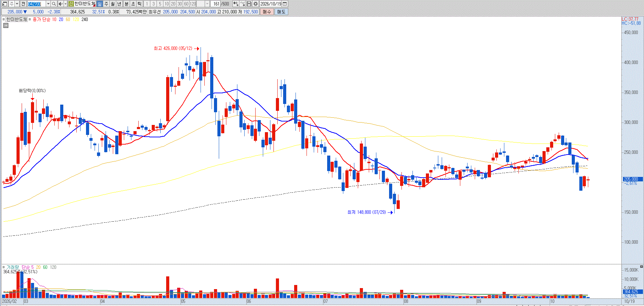Click the 매도 sell button
Image resolution: width=644 pixels, height=306 pixels.
click(281, 12)
